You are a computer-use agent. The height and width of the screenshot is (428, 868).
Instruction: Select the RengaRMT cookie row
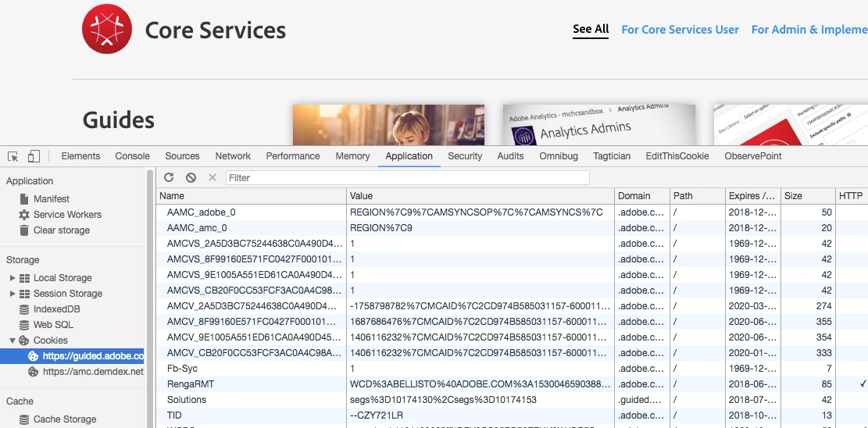pos(512,383)
